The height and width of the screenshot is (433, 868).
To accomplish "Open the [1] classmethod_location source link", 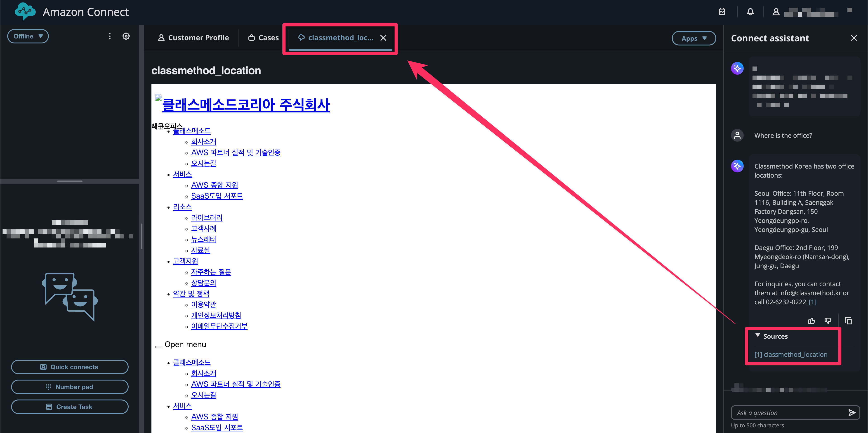I will [790, 354].
